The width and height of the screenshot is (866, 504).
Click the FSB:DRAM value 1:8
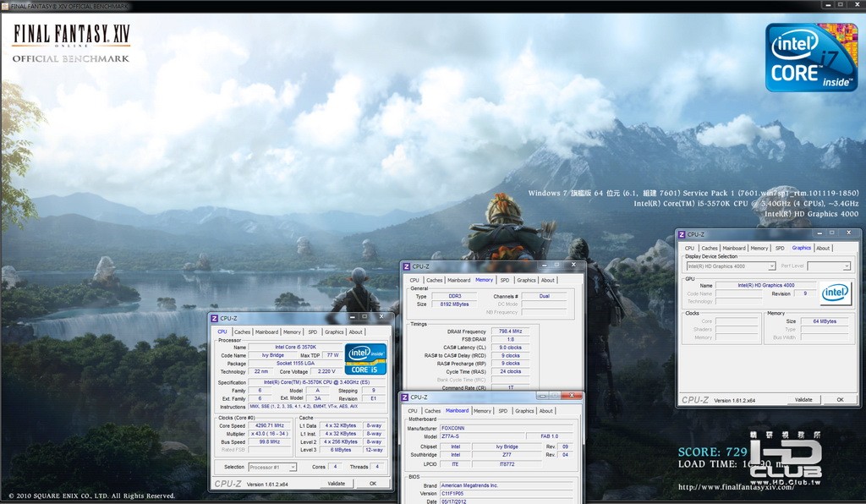point(510,340)
